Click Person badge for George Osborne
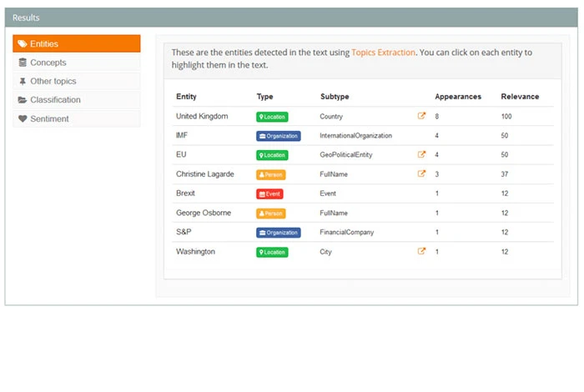The height and width of the screenshot is (392, 584). click(x=271, y=214)
